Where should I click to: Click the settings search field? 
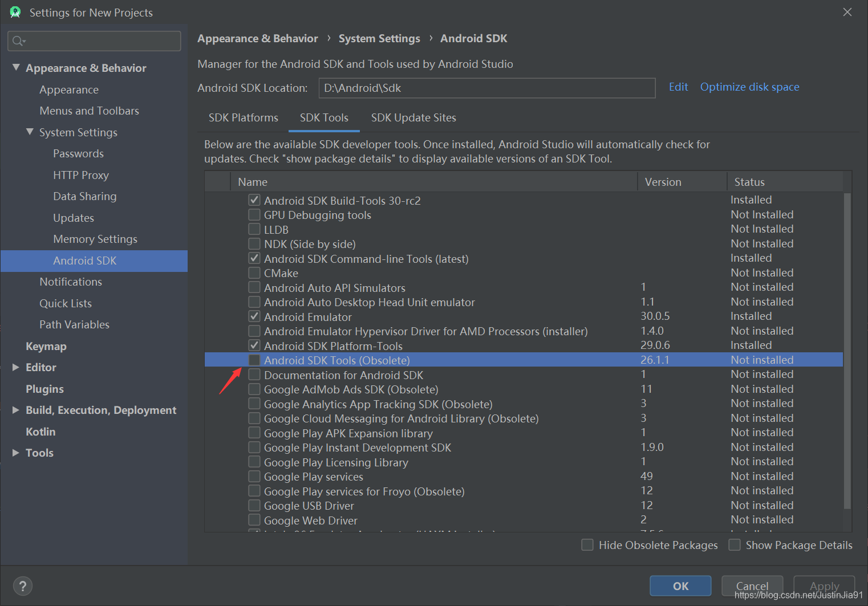point(94,41)
